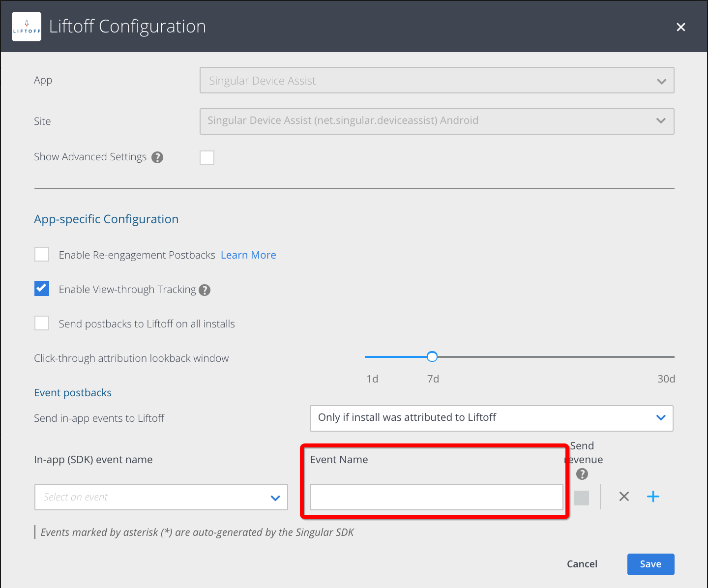The image size is (708, 588).
Task: Remove the event row with X icon
Action: tap(624, 497)
